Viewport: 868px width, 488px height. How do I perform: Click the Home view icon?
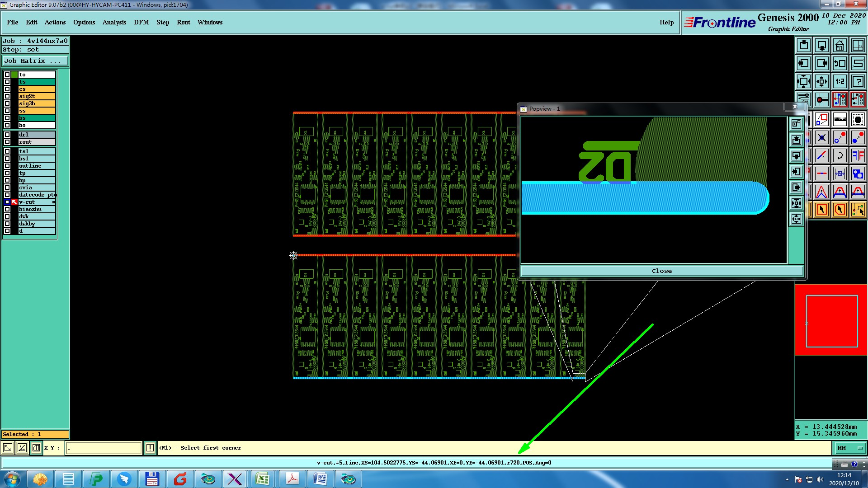tap(840, 45)
